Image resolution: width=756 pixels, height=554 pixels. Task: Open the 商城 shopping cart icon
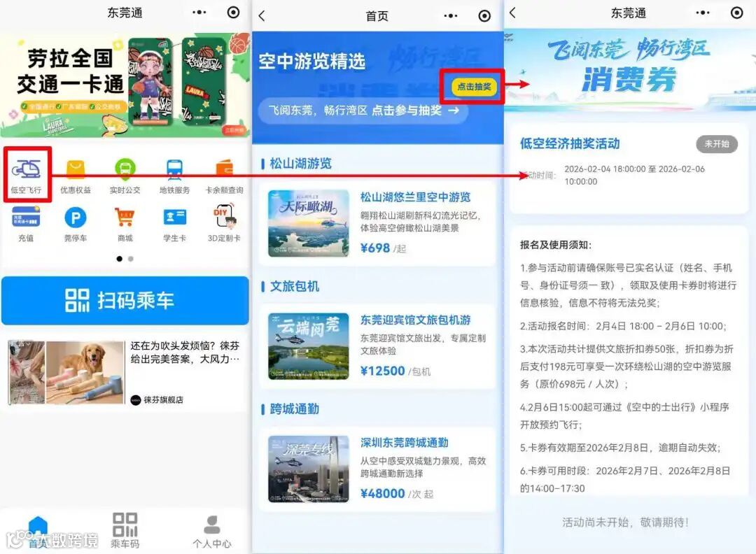(x=125, y=218)
